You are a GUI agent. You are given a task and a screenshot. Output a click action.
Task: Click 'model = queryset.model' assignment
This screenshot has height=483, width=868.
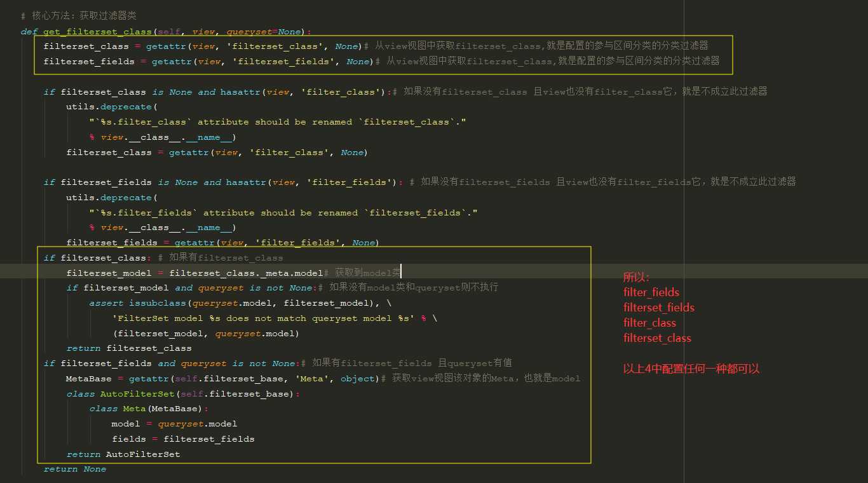(174, 424)
